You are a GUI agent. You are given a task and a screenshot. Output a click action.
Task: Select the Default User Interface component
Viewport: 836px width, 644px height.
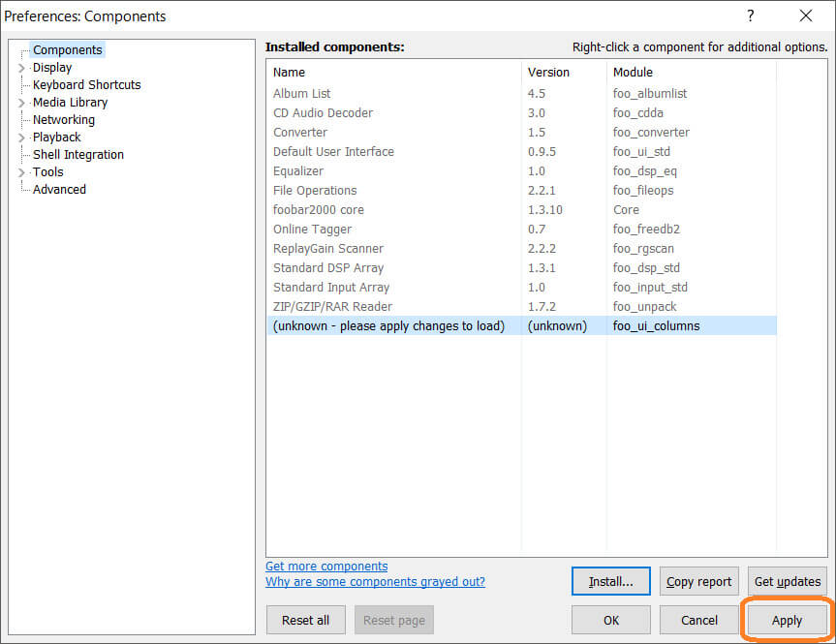click(x=521, y=151)
